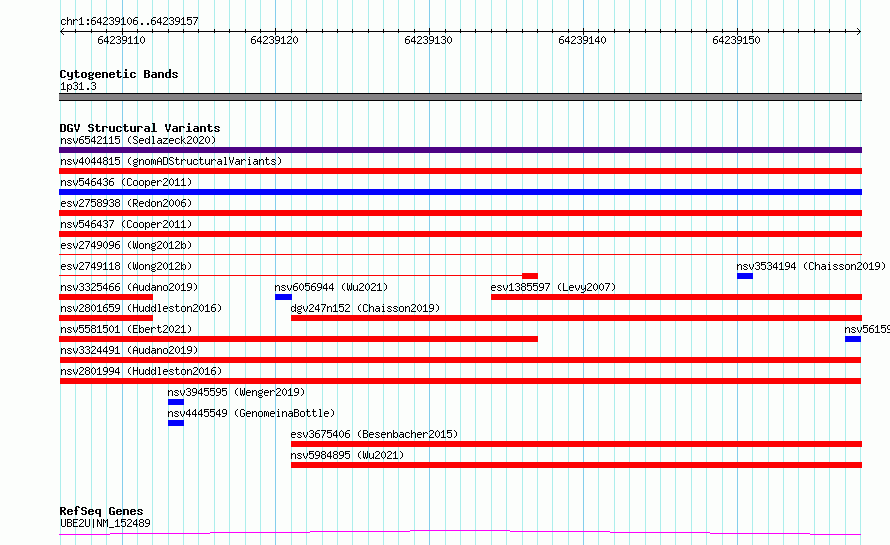
Task: Click ruler position 64239120
Action: click(x=274, y=40)
